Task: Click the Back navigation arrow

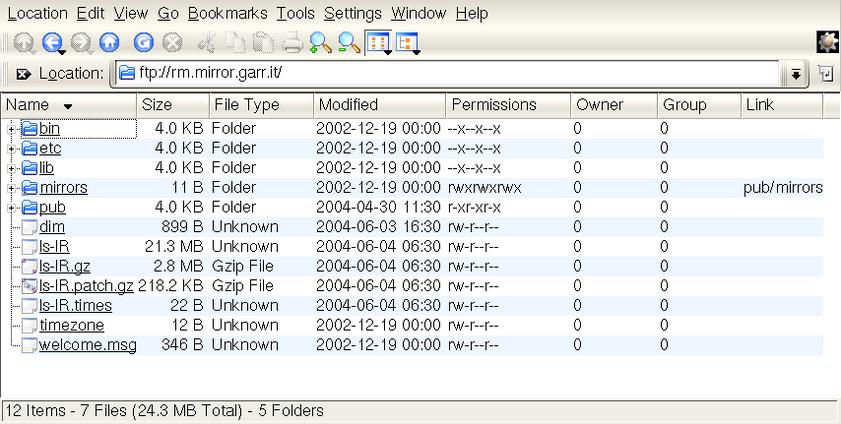Action: point(51,42)
